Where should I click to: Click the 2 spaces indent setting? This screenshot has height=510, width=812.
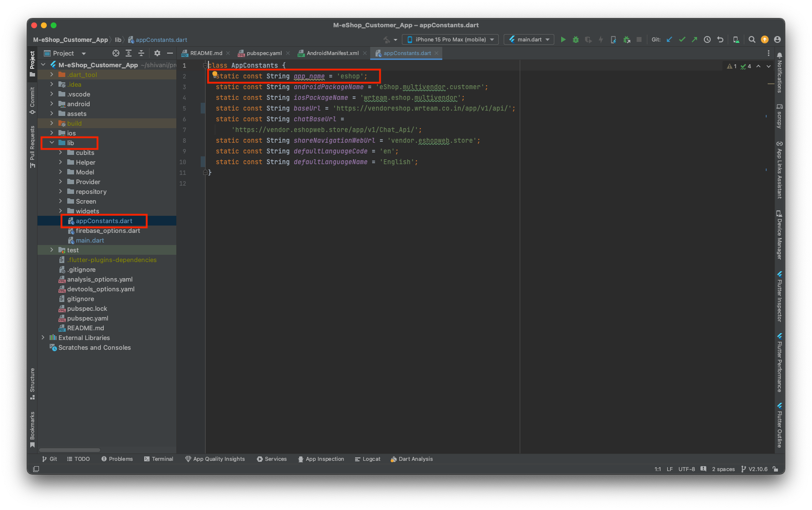[x=723, y=469]
